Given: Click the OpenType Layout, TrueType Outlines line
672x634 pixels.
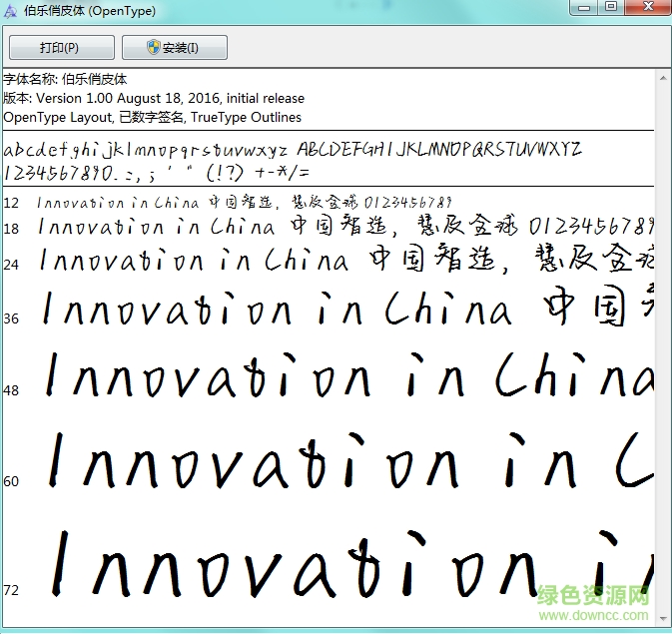Looking at the screenshot, I should tap(152, 117).
